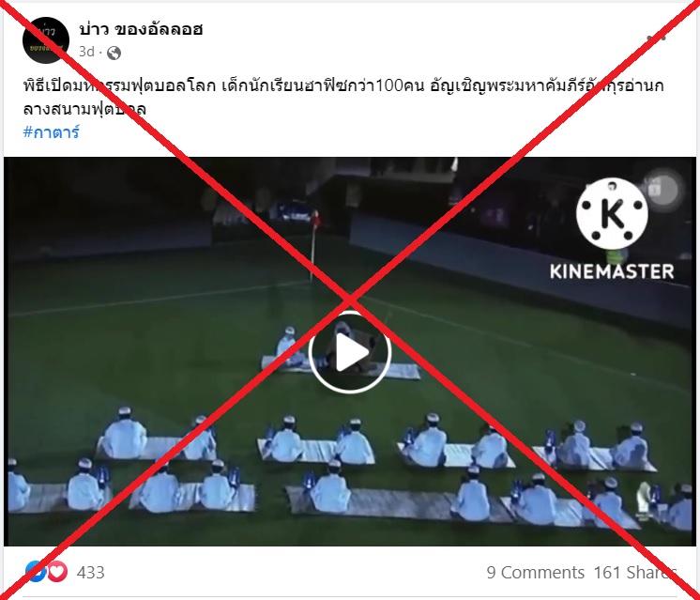Click the faded gray circular icon beside KineMaster logo

click(663, 190)
